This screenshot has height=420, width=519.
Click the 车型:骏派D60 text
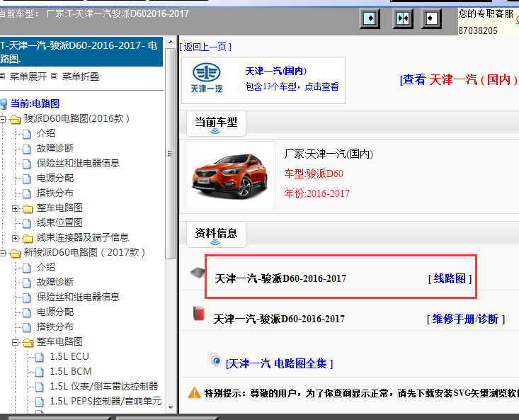(314, 174)
